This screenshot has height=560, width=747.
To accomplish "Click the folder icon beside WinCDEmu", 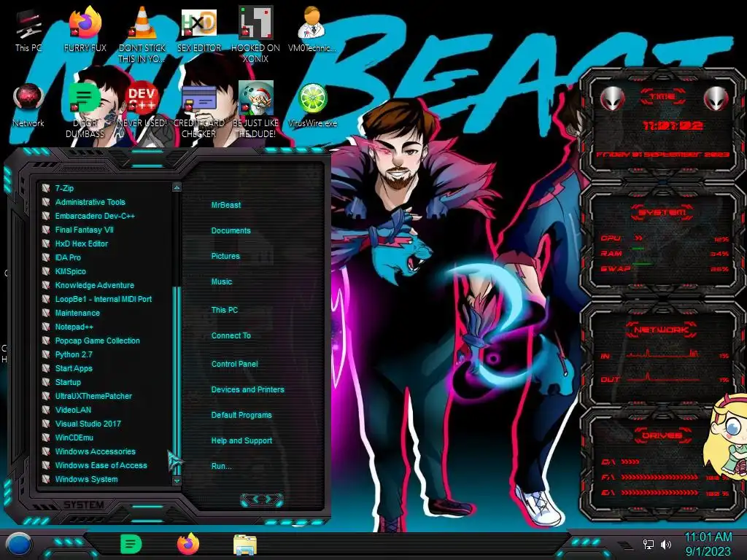I will coord(46,437).
